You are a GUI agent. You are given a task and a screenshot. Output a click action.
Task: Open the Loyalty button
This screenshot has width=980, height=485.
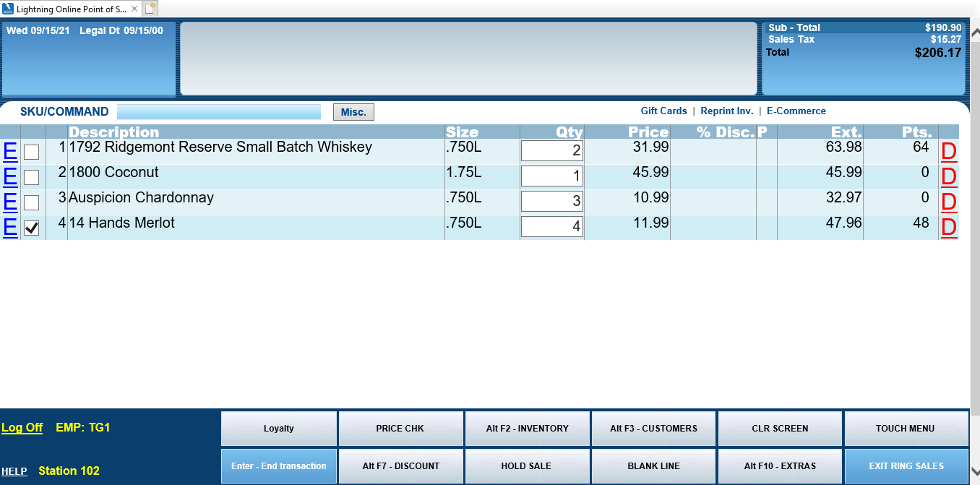click(279, 429)
